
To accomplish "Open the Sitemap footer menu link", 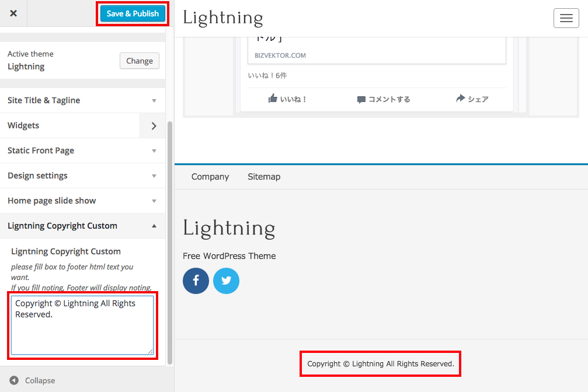I will click(x=264, y=177).
